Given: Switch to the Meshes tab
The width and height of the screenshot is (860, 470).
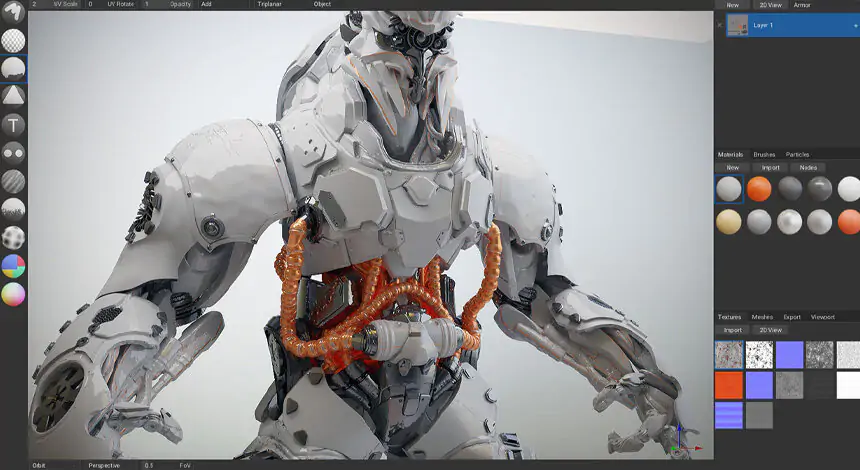Looking at the screenshot, I should point(762,317).
